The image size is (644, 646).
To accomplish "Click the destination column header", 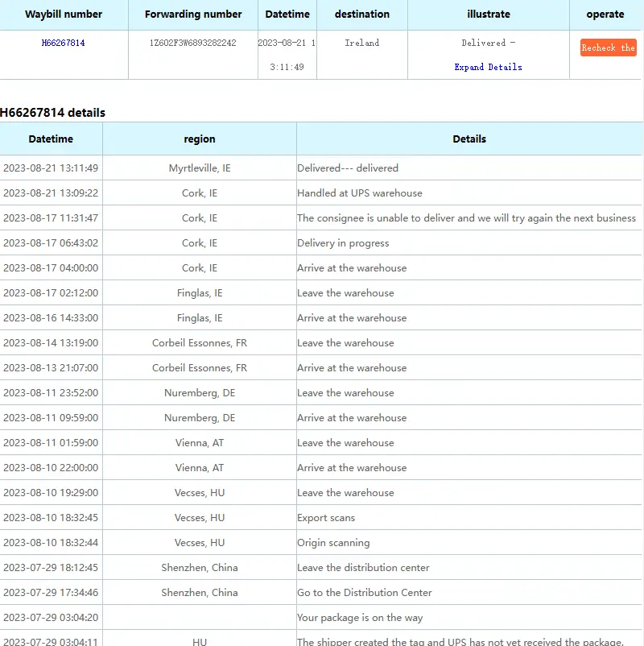I will click(362, 14).
